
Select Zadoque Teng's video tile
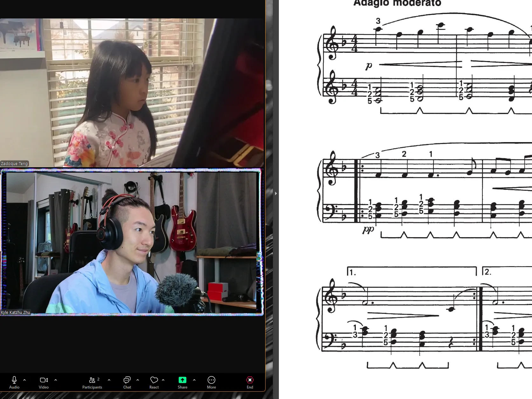pos(132,93)
